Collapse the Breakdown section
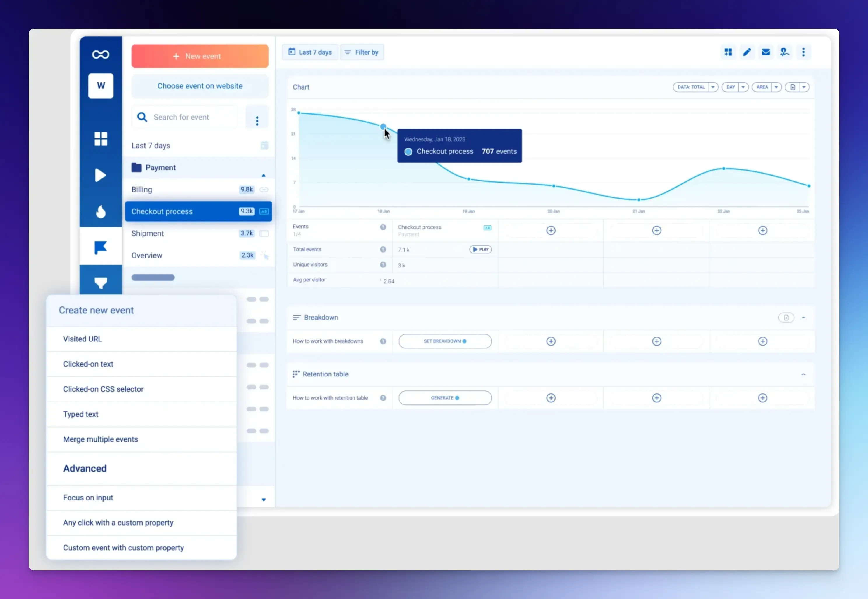This screenshot has width=868, height=599. click(x=803, y=318)
